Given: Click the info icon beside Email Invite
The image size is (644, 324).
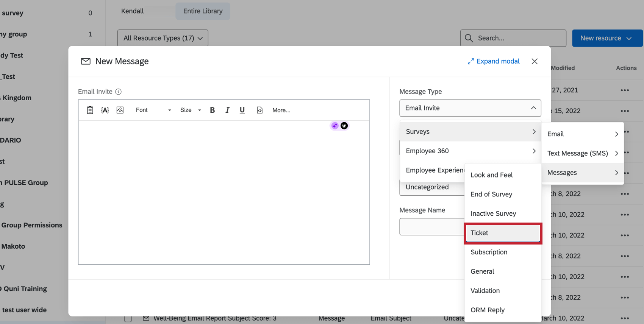Looking at the screenshot, I should [118, 92].
